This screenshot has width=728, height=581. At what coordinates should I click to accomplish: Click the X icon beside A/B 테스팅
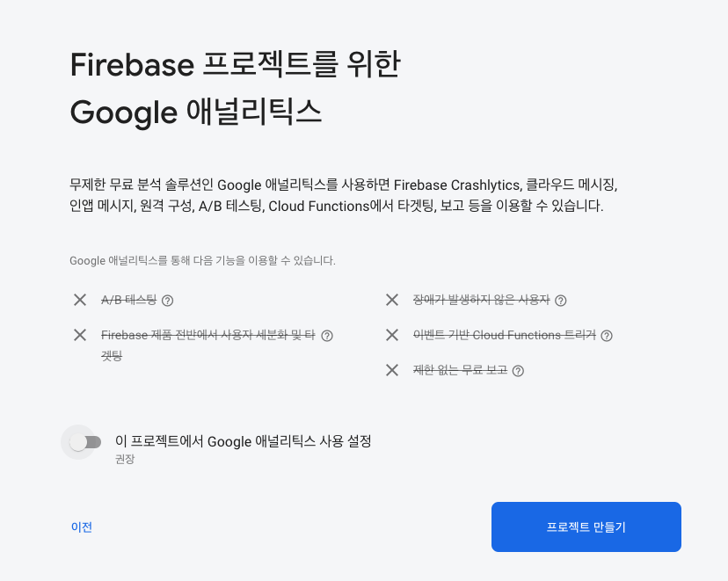click(x=80, y=300)
